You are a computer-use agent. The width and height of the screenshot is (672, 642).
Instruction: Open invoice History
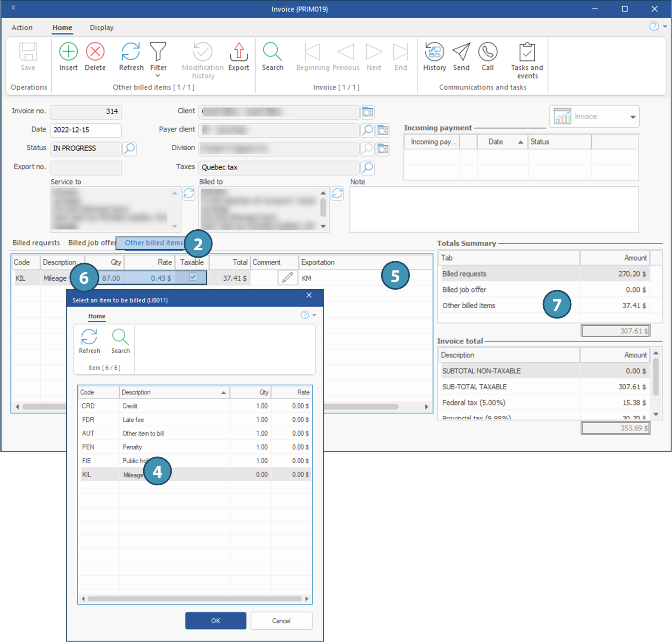[434, 52]
